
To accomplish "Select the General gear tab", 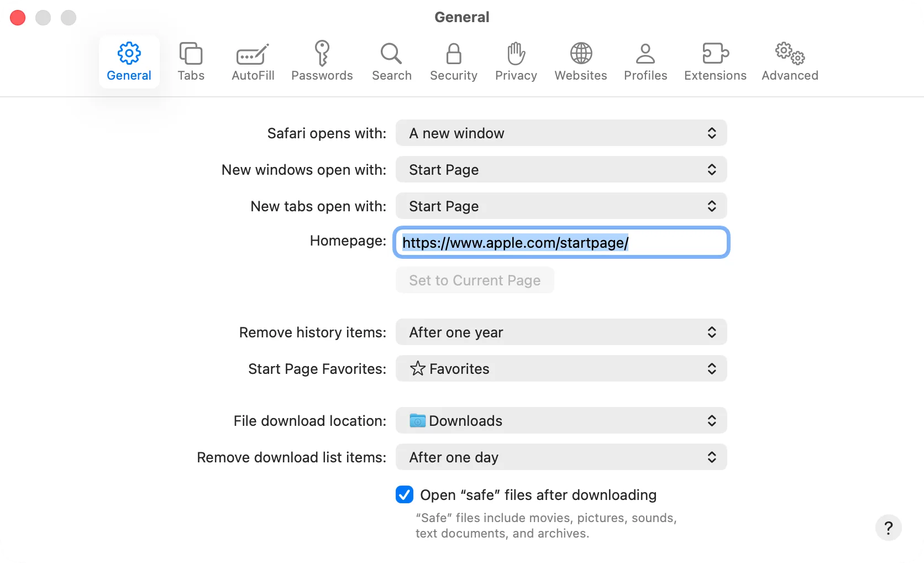I will (x=129, y=61).
